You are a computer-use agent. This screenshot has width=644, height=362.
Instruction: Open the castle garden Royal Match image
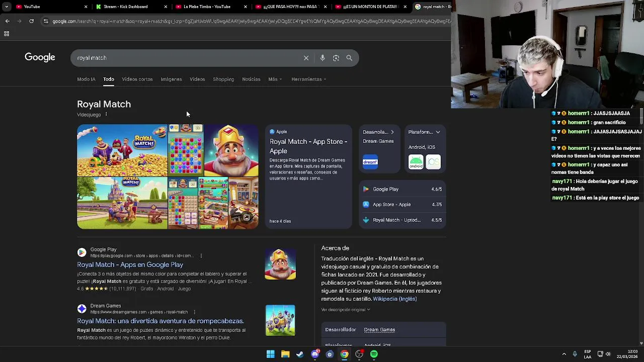click(x=122, y=203)
